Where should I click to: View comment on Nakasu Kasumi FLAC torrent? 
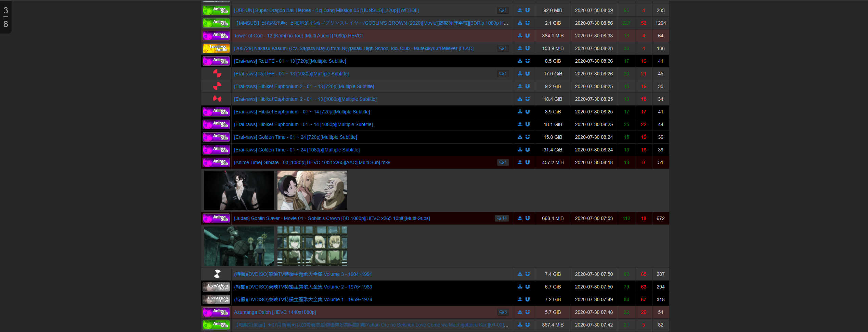point(503,48)
